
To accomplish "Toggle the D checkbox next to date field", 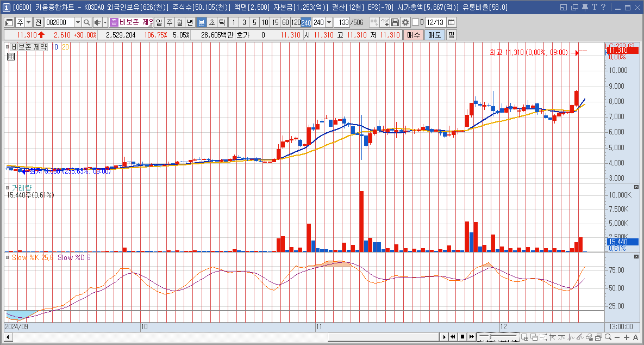I will pyautogui.click(x=415, y=23).
